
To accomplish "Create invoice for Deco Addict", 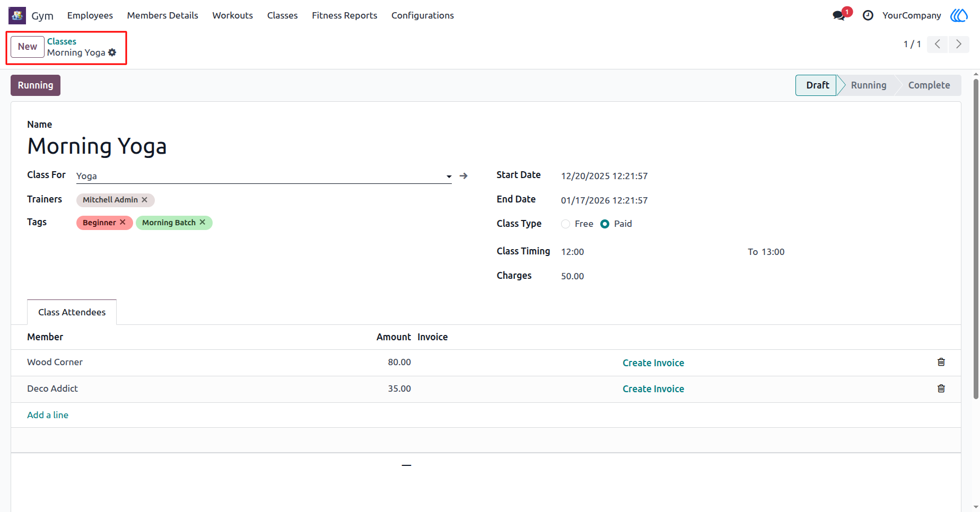I will coord(653,389).
